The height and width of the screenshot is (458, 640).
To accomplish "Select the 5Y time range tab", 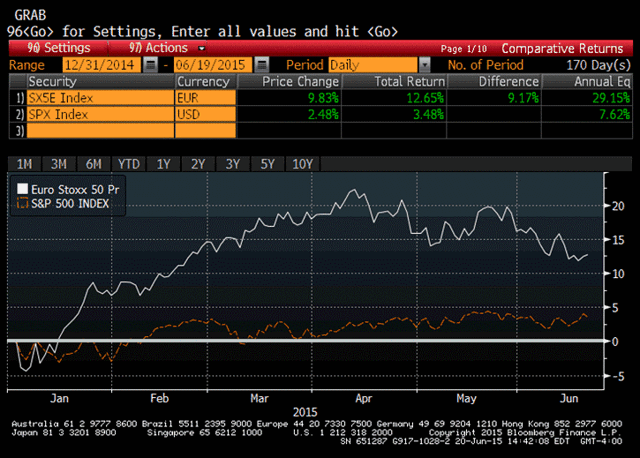I will (x=268, y=164).
